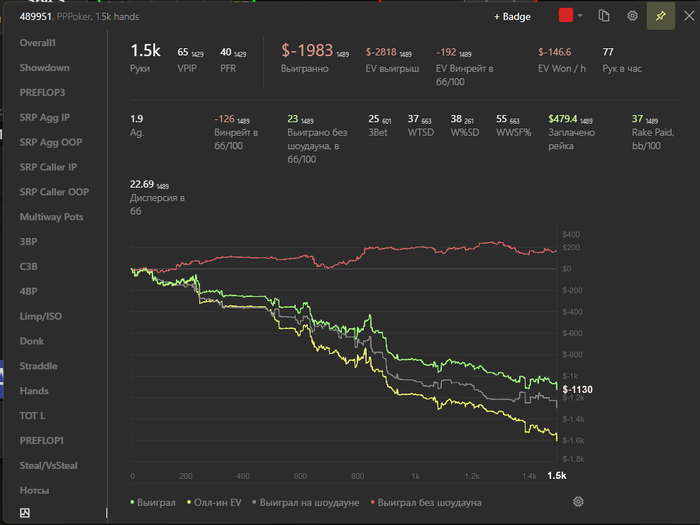Switch to the Showdown tab
Viewport: 700px width, 525px height.
pos(45,67)
